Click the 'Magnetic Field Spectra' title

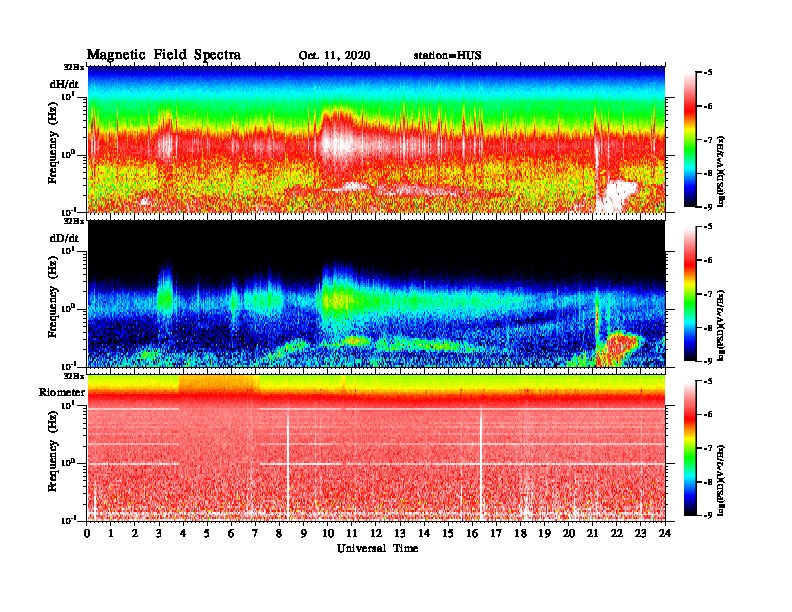pyautogui.click(x=164, y=55)
